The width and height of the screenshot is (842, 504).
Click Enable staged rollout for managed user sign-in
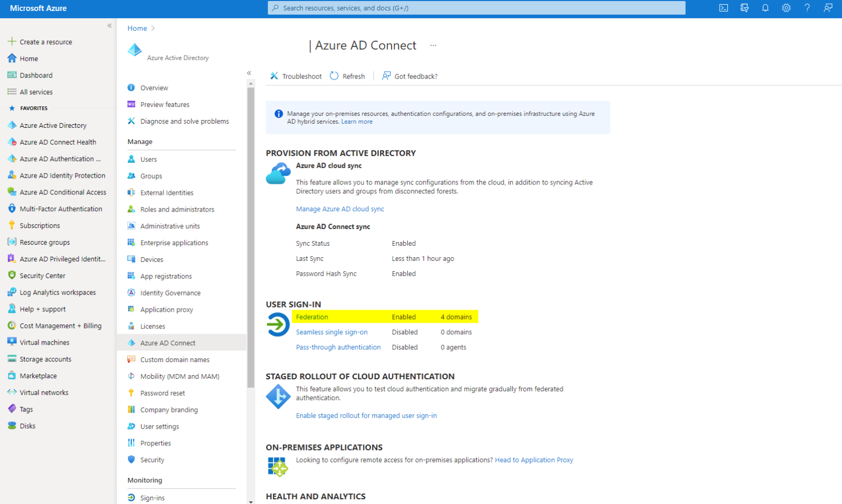pos(366,415)
